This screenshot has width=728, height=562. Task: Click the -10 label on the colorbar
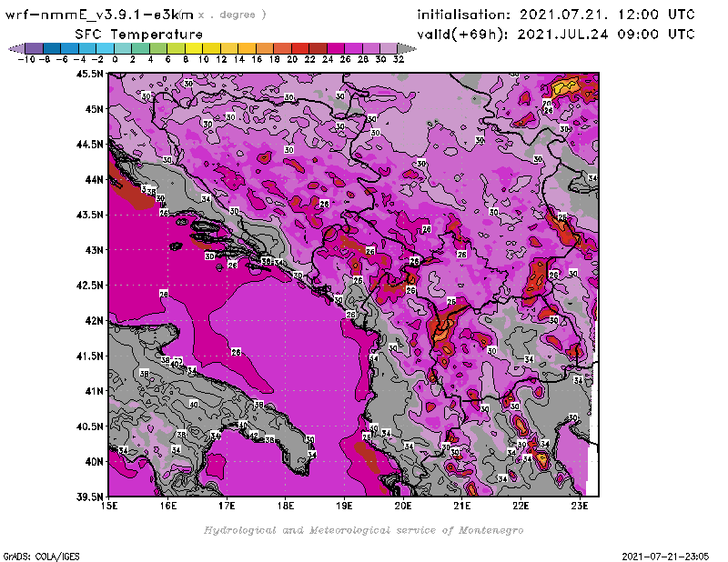click(x=25, y=59)
